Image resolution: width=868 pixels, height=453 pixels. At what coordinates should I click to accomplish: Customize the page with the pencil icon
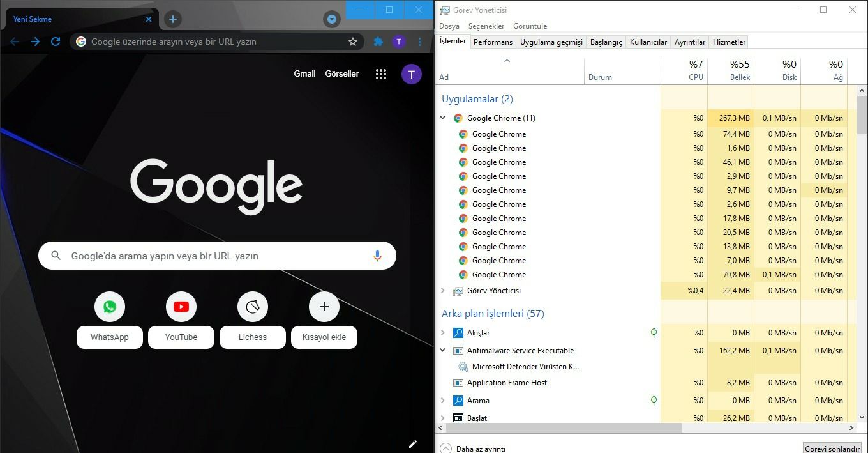(413, 443)
